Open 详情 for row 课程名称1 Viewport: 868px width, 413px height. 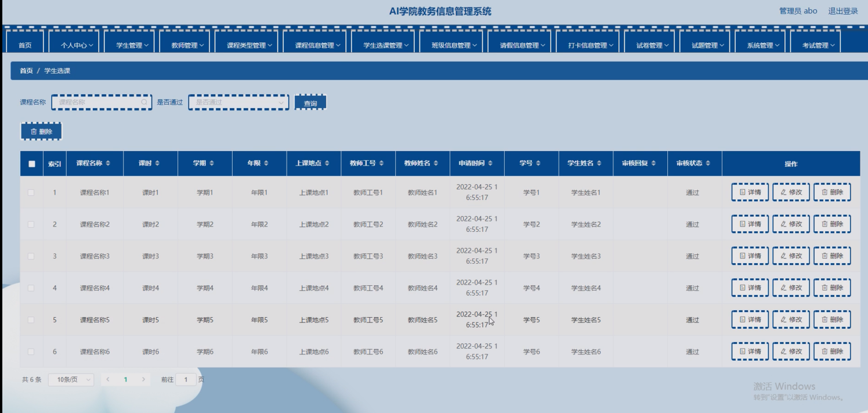(x=750, y=192)
